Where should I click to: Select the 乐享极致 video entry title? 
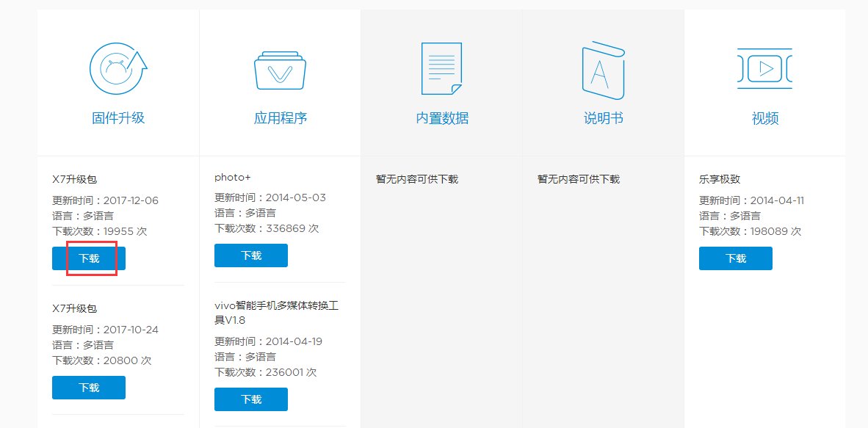pos(720,178)
